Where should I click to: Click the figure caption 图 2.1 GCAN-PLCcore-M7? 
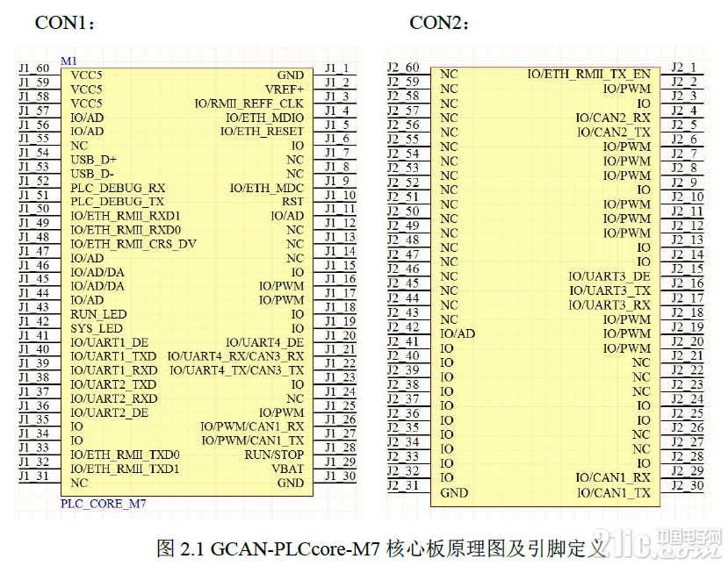coord(270,548)
